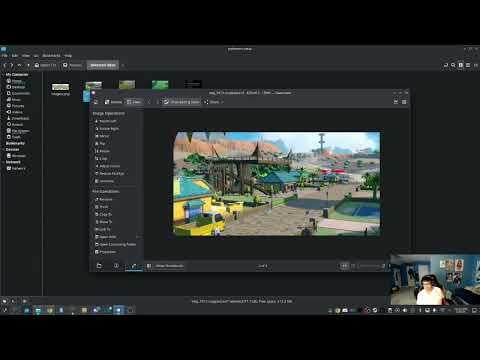This screenshot has height=360, width=480.
Task: Open the application launcher on the taskbar
Action: point(4,310)
